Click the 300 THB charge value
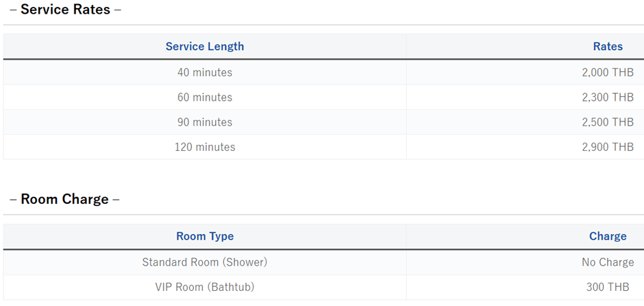This screenshot has width=644, height=306. coord(610,287)
